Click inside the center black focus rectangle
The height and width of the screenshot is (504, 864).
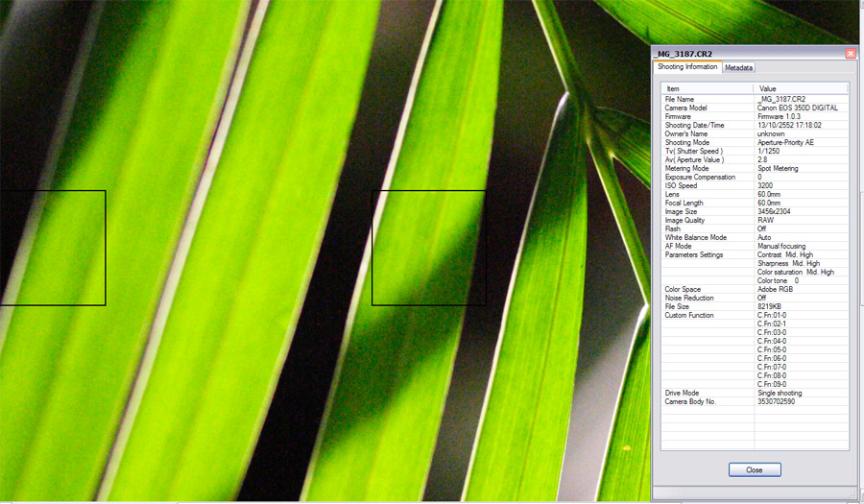tap(428, 248)
